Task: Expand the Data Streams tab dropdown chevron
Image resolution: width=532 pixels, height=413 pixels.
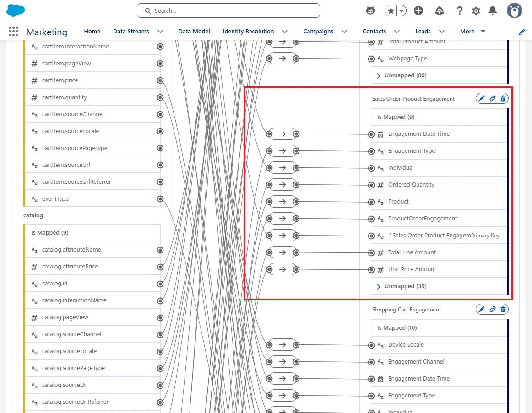Action: [x=160, y=32]
